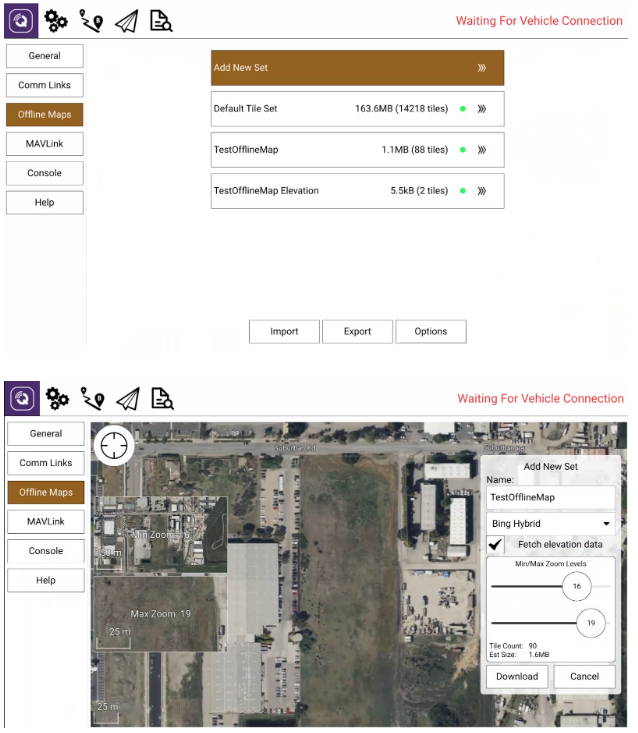
Task: Click the Import button
Action: (x=284, y=332)
